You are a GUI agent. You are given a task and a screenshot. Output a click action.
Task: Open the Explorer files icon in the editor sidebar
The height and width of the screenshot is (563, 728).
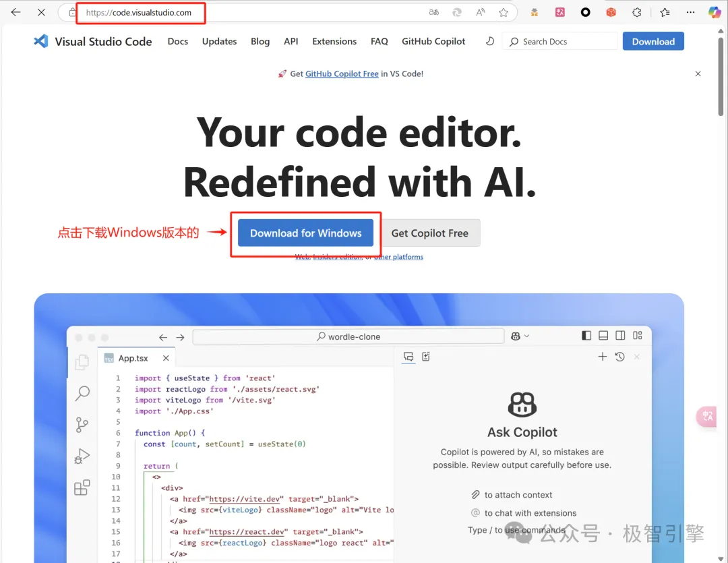pyautogui.click(x=82, y=362)
